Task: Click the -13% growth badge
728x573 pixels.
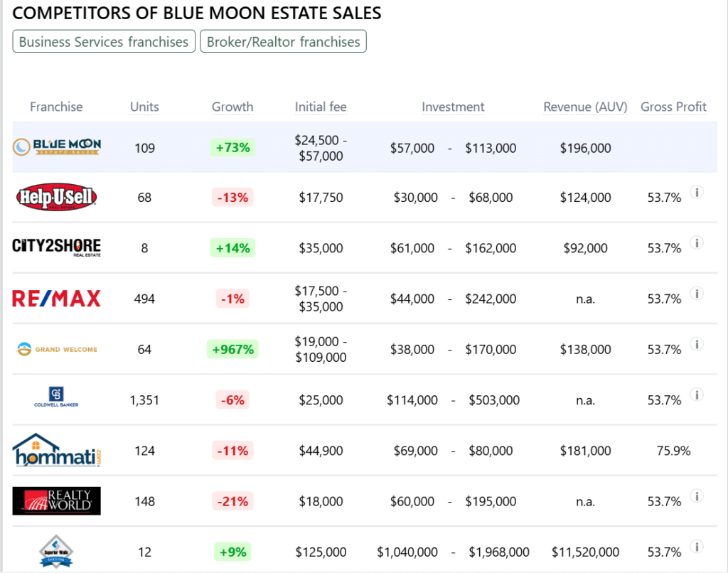Action: (x=232, y=198)
